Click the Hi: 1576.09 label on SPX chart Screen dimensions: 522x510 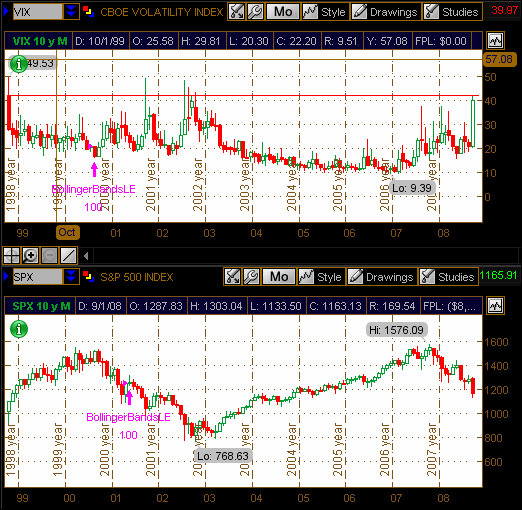tap(396, 330)
